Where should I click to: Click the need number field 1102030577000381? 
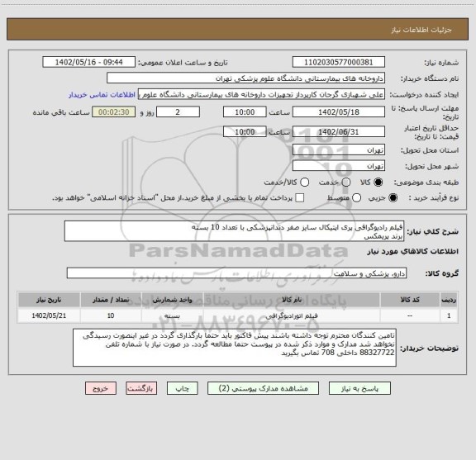click(339, 62)
